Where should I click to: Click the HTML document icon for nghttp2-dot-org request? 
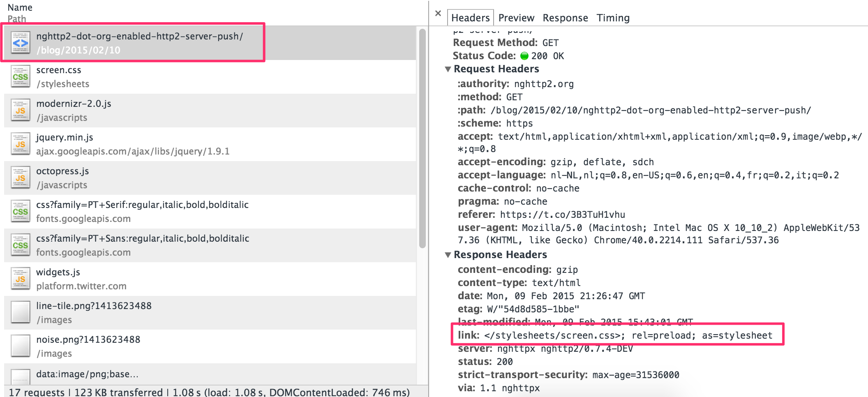pos(21,43)
